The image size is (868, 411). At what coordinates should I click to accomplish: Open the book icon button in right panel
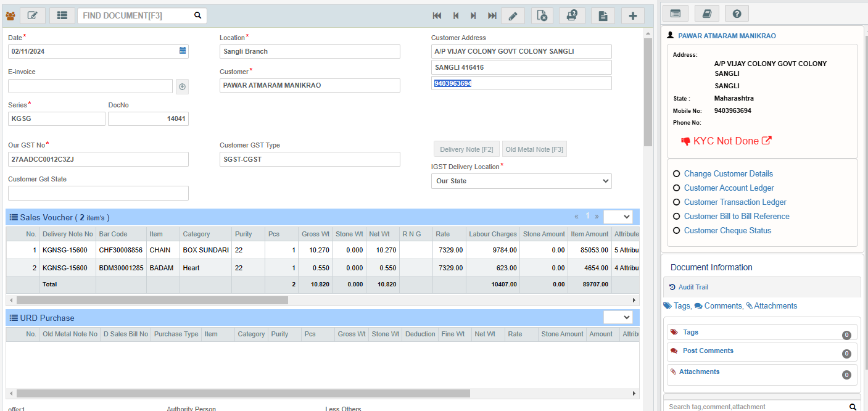pyautogui.click(x=707, y=13)
